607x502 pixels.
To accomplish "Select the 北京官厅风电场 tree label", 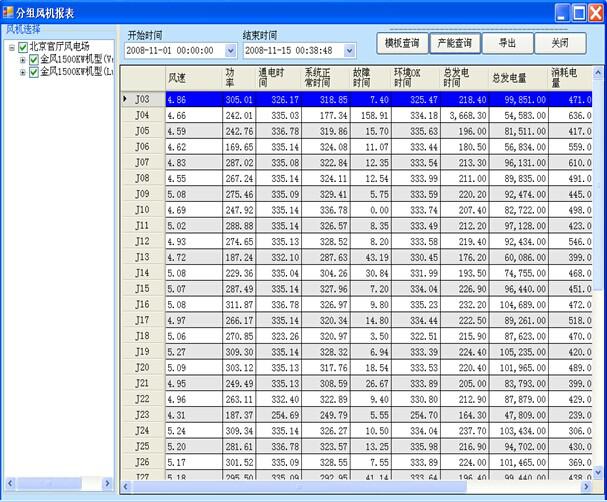I will click(60, 46).
